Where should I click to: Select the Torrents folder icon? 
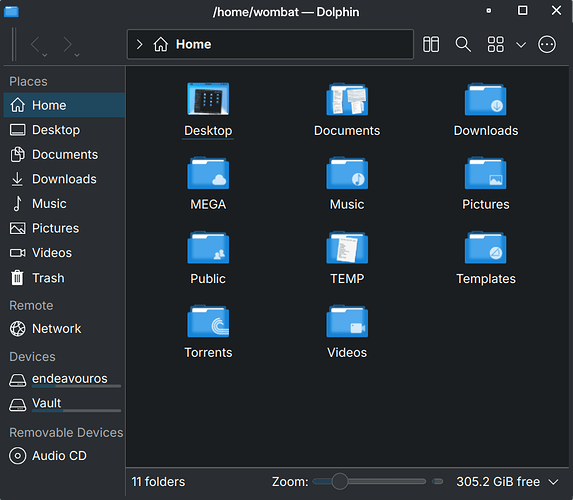(x=208, y=321)
